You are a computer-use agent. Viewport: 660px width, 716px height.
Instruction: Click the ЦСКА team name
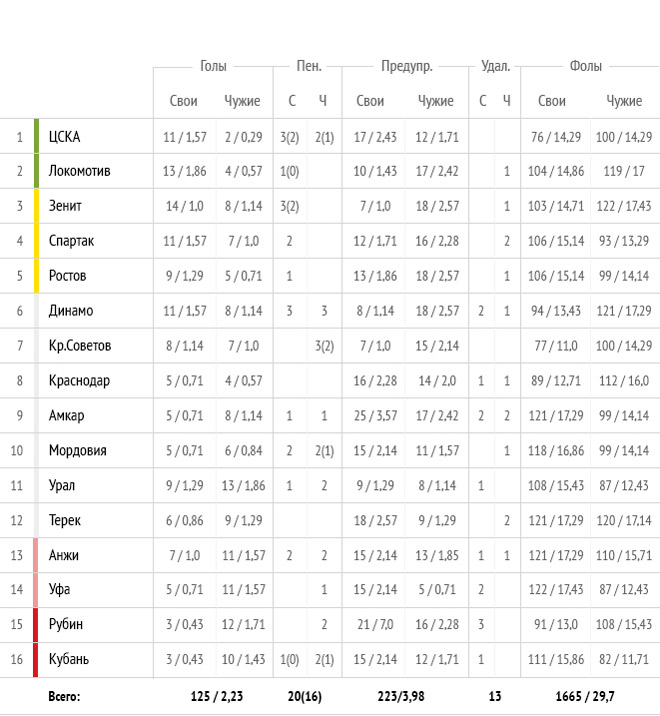pos(64,137)
